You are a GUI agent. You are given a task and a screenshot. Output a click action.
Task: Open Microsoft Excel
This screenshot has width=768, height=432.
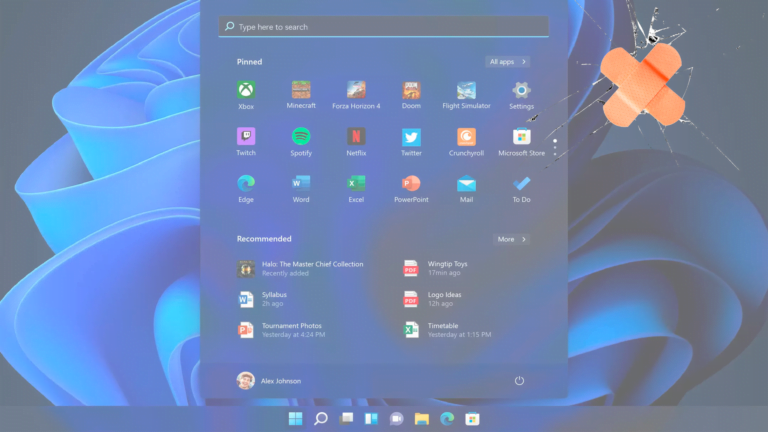pyautogui.click(x=356, y=189)
